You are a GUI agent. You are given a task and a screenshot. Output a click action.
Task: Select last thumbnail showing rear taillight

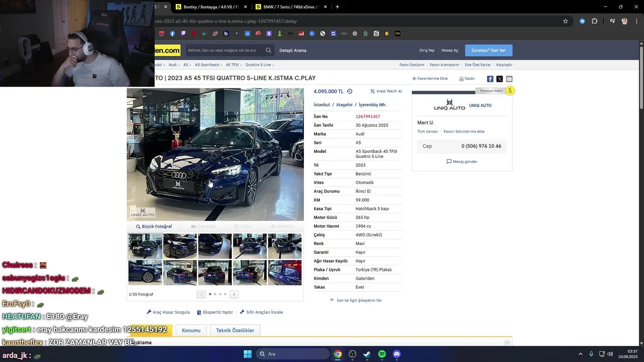(x=285, y=273)
